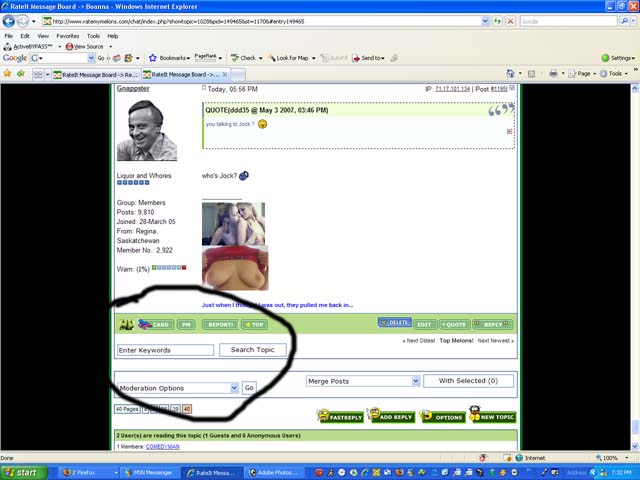Click the CARD button under the post
This screenshot has width=640, height=480.
154,324
